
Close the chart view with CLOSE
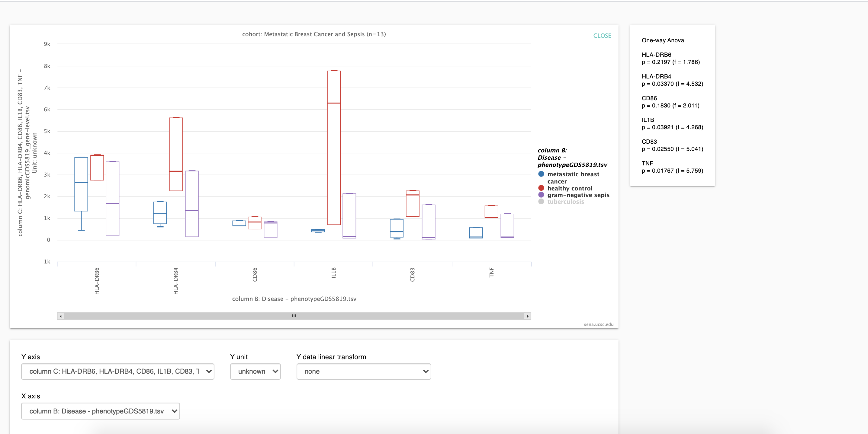602,36
